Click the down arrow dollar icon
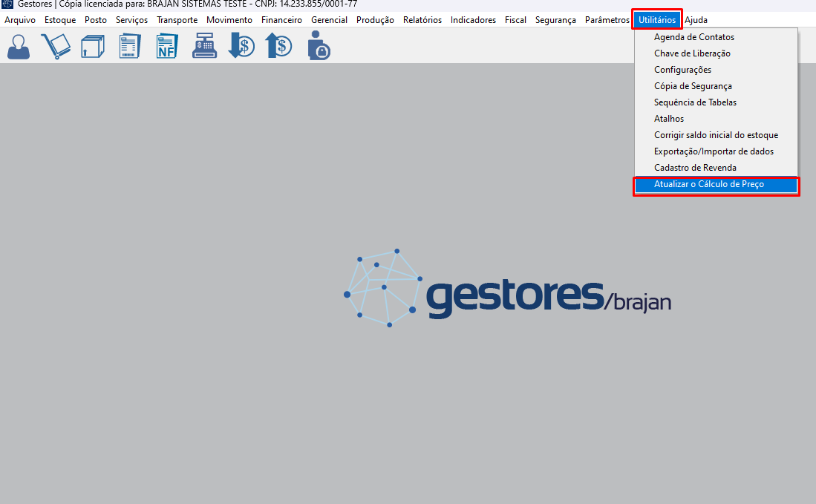 click(241, 46)
